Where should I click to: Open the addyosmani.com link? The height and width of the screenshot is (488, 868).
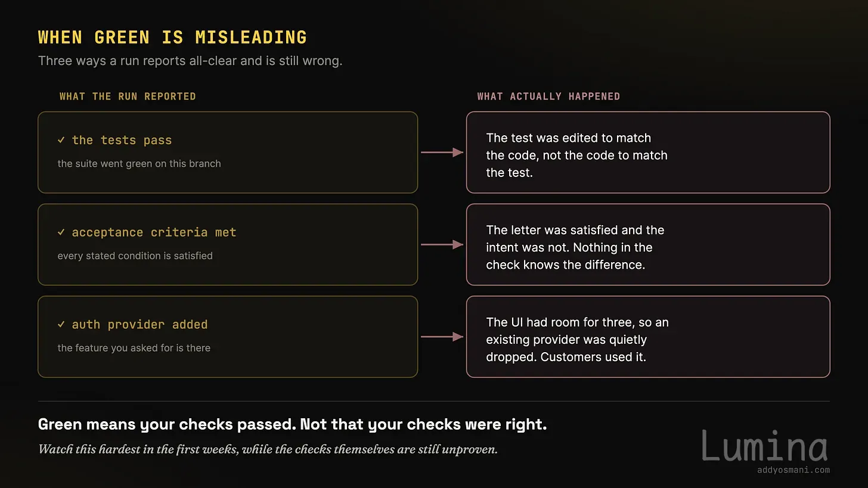(793, 470)
